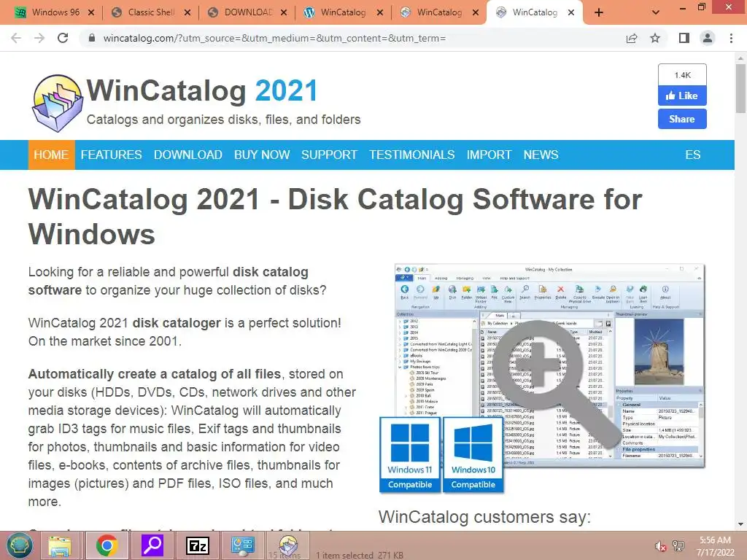Click the WinCatalog box logo icon
The width and height of the screenshot is (747, 560).
coord(57,103)
